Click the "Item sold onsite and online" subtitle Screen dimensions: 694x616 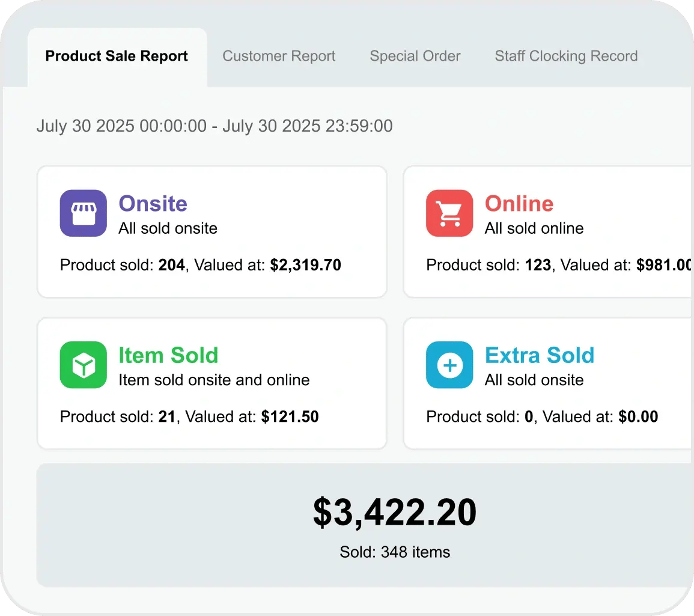click(214, 380)
